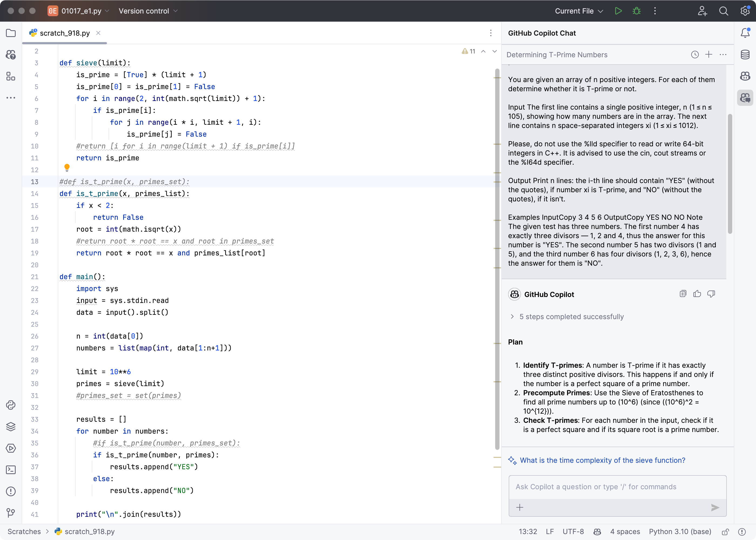Show Copilot chat history clock
This screenshot has height=540, width=756.
tap(695, 55)
